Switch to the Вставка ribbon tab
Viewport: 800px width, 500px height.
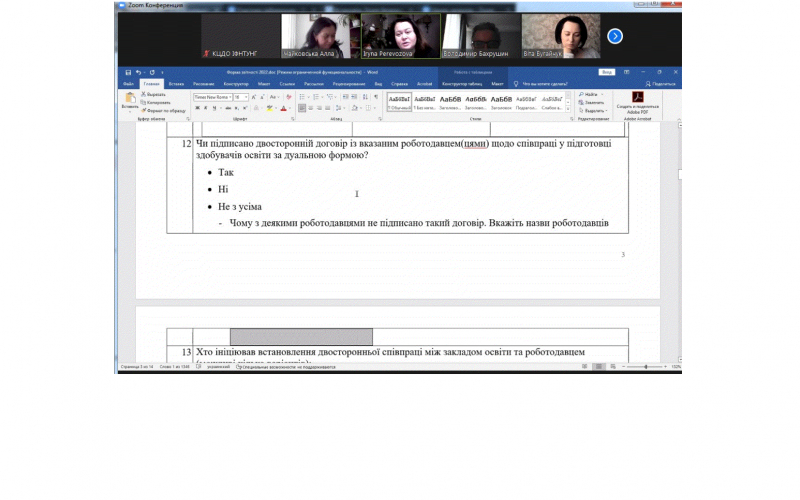coord(176,84)
